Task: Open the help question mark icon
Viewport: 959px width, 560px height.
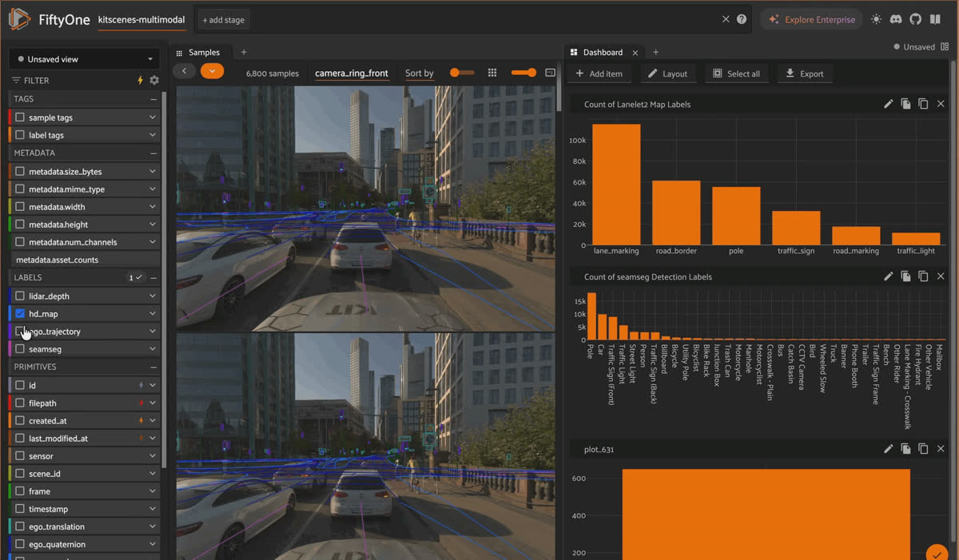Action: point(742,19)
